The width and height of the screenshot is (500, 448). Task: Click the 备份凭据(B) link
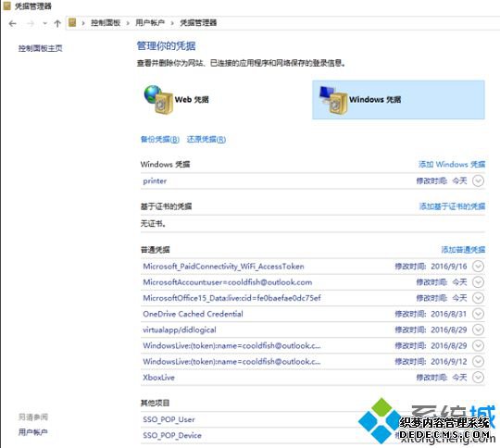coord(160,140)
